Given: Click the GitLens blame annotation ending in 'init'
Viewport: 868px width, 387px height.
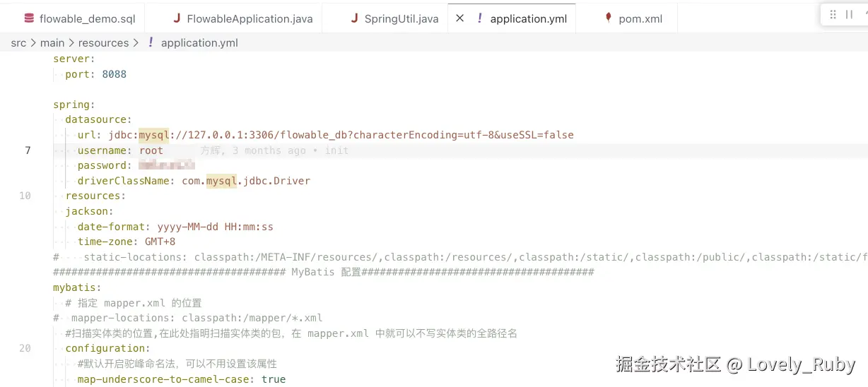Looking at the screenshot, I should pyautogui.click(x=274, y=150).
